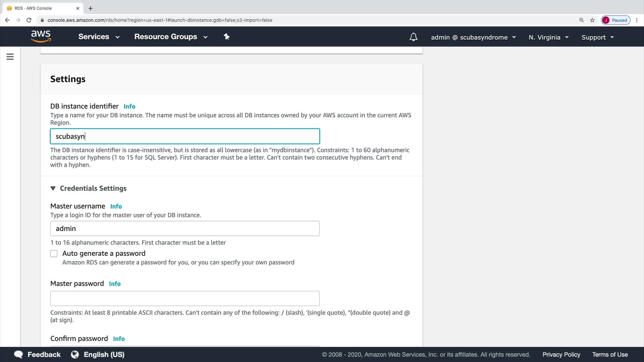
Task: Click the language globe icon
Action: coord(75,354)
